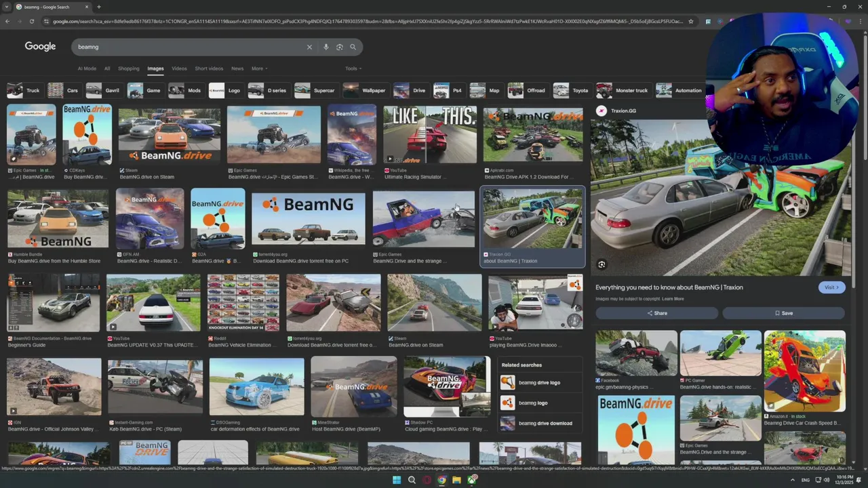Switch to the Videos tab
Screen dimensions: 868x488
[179, 68]
